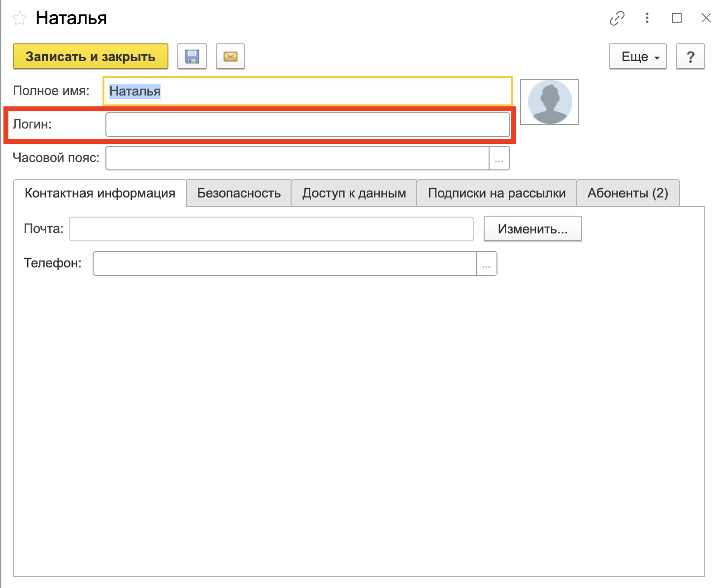725x588 pixels.
Task: Open the Доступ к данным tab
Action: click(354, 193)
